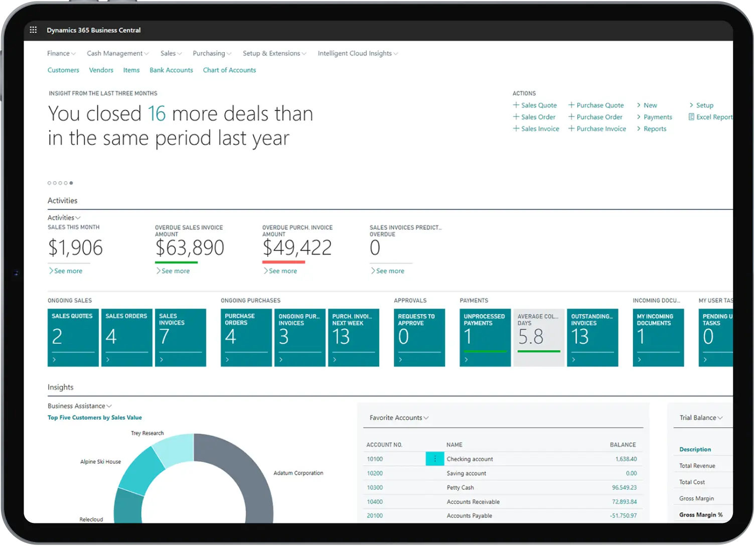Click the Excel Reports document icon
756x547 pixels.
pyautogui.click(x=691, y=117)
